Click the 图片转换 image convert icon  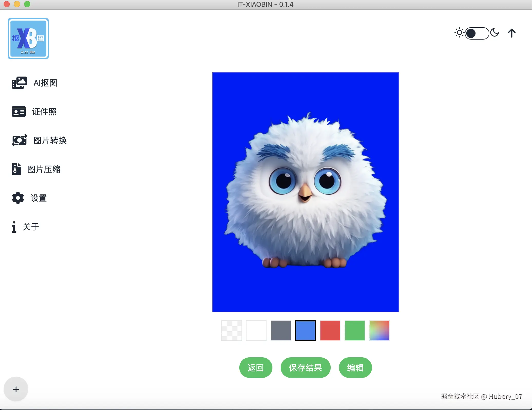pos(19,140)
